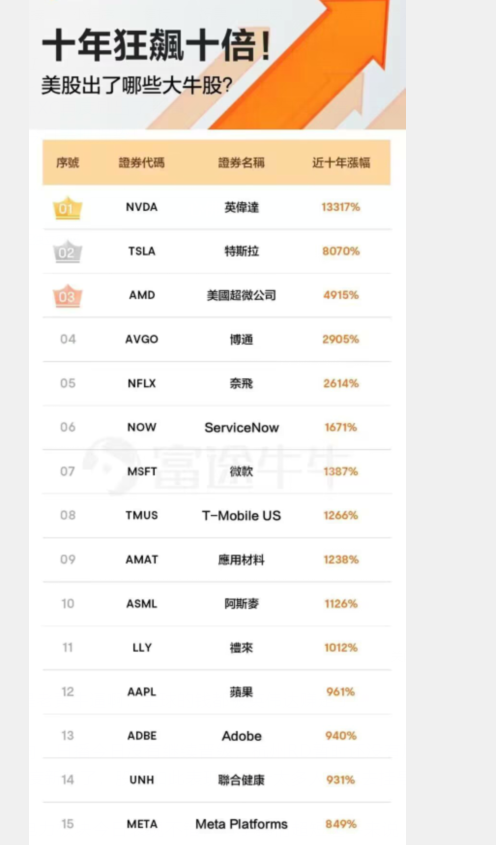
Task: Click the 美國超微公司 company name
Action: coord(241,295)
